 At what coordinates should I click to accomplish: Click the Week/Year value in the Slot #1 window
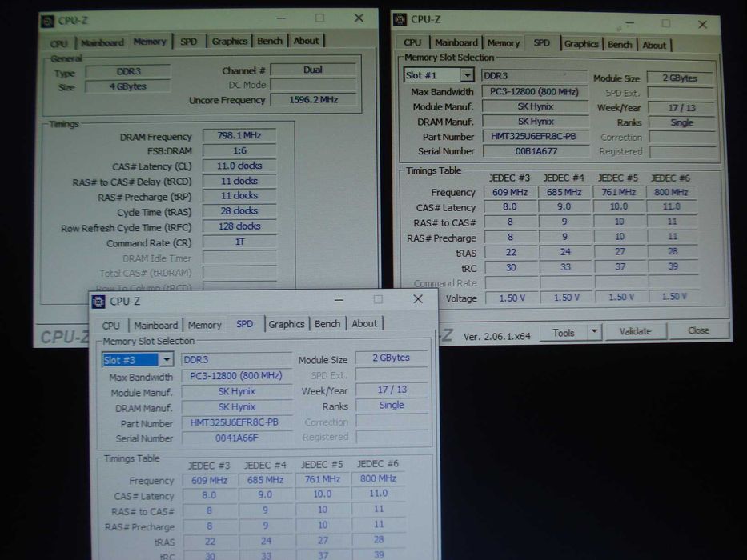(x=681, y=108)
